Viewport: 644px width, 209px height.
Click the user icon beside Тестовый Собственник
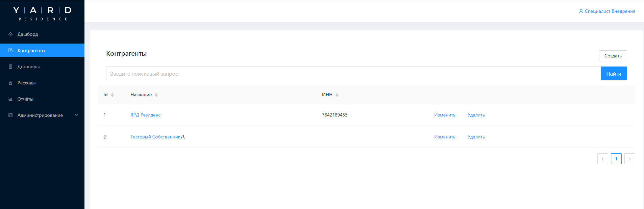[183, 137]
